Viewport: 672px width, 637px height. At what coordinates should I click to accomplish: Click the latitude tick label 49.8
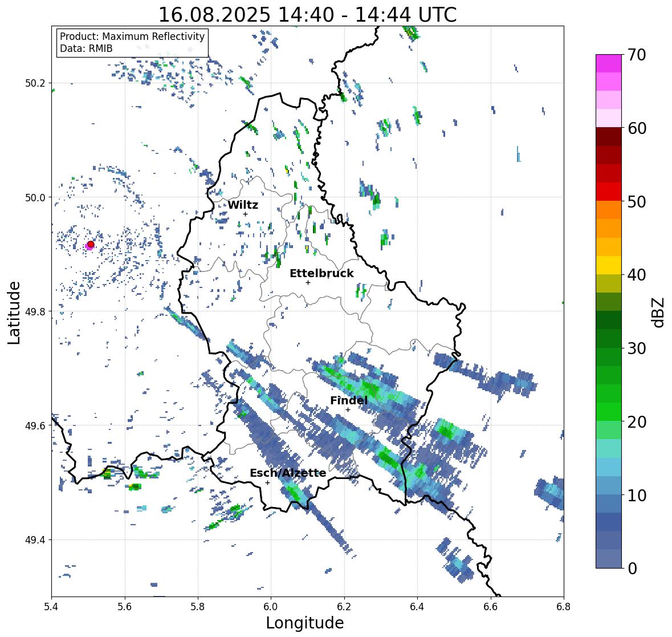tap(35, 311)
